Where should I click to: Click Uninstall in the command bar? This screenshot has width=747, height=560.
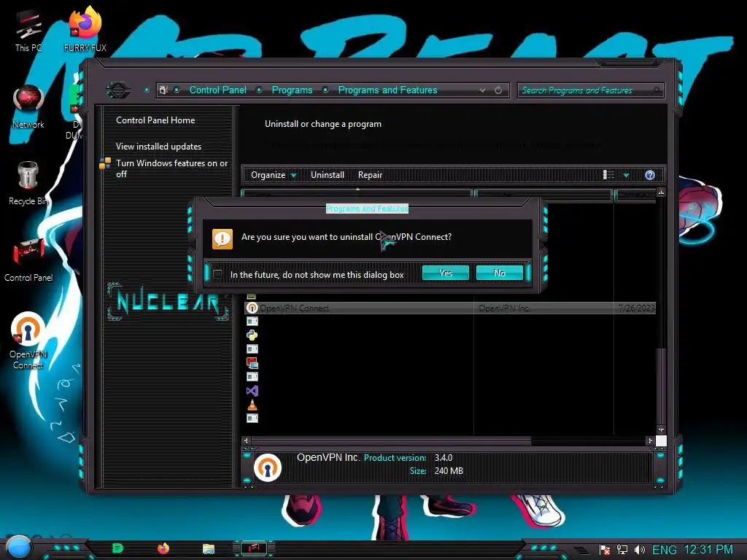point(328,175)
